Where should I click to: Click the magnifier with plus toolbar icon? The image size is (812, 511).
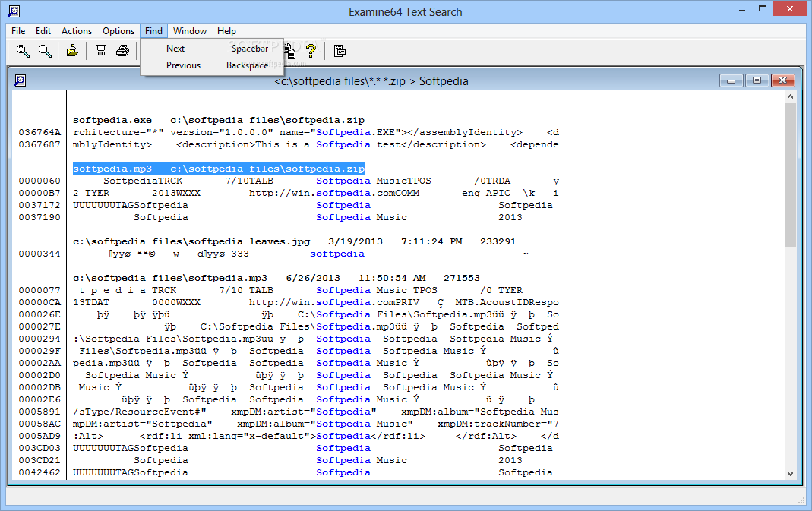pyautogui.click(x=45, y=51)
